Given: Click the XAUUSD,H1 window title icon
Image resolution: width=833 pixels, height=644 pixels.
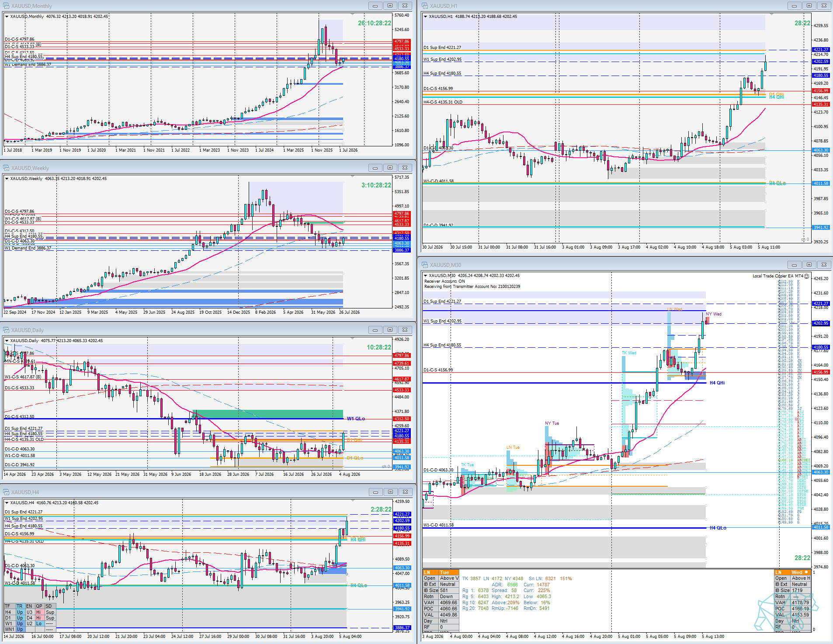Looking at the screenshot, I should 425,6.
